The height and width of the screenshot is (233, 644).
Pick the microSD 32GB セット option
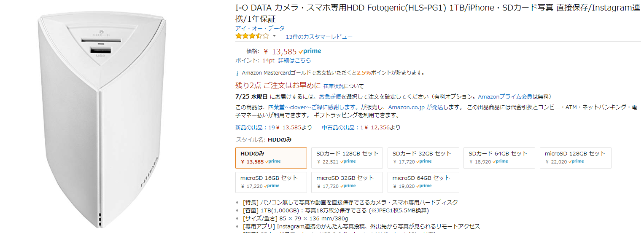(x=347, y=182)
